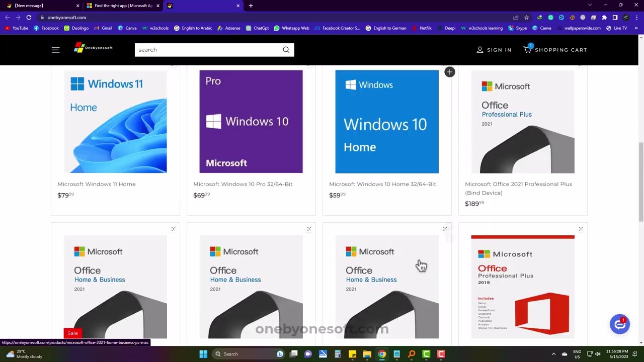The image size is (644, 362).
Task: Click the red Sale badge
Action: (73, 333)
